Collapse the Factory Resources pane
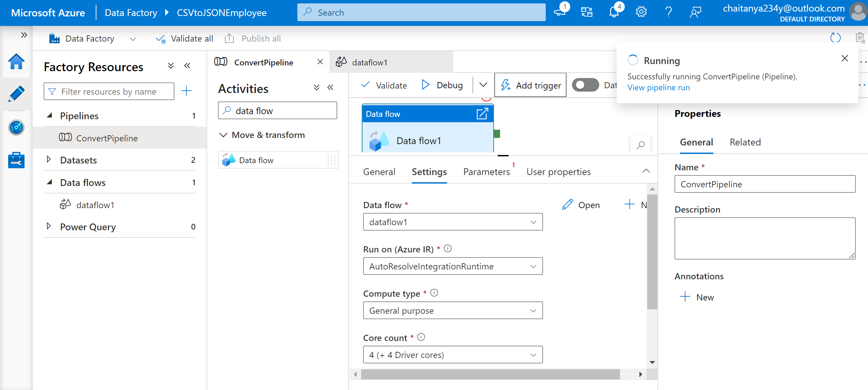The width and height of the screenshot is (868, 390). coord(187,65)
